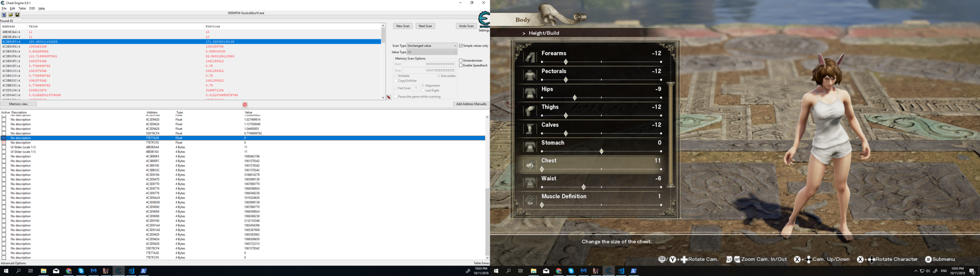Image resolution: width=980 pixels, height=276 pixels.
Task: Open the Value Type dropdown
Action: [x=432, y=52]
